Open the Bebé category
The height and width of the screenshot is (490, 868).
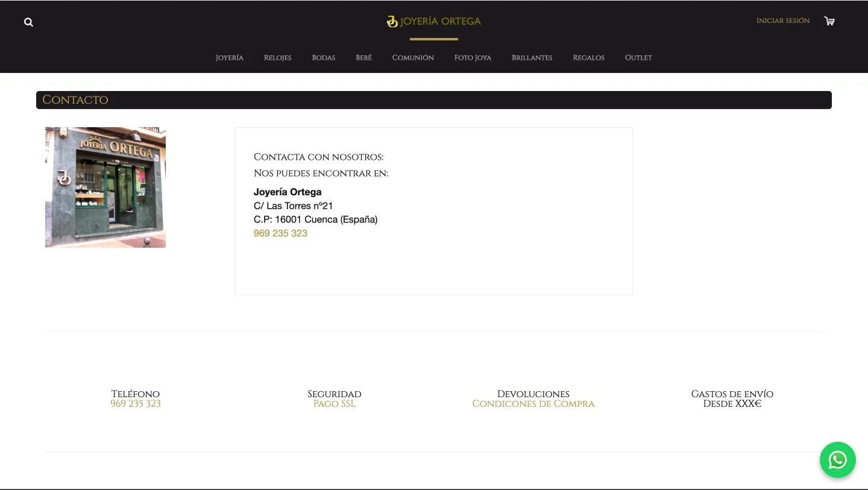[x=363, y=58]
